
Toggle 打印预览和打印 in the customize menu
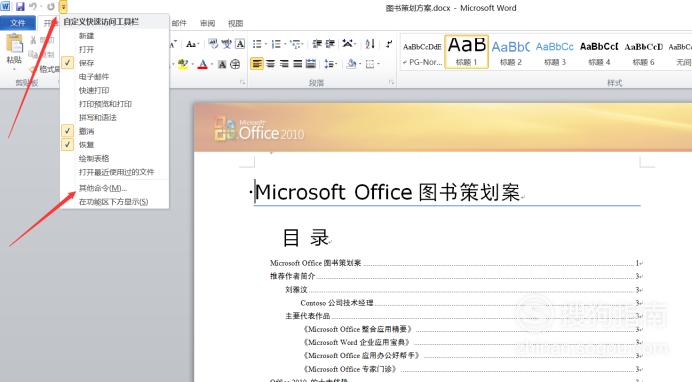tap(114, 104)
